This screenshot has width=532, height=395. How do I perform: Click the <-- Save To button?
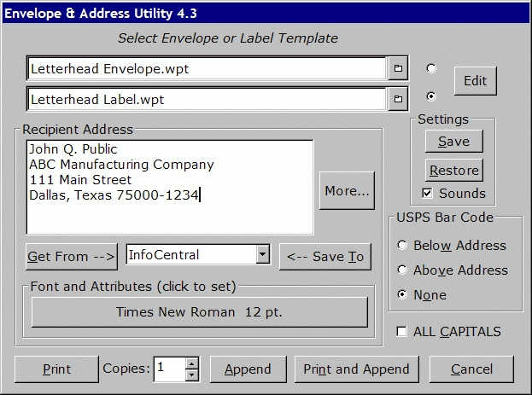(x=325, y=257)
